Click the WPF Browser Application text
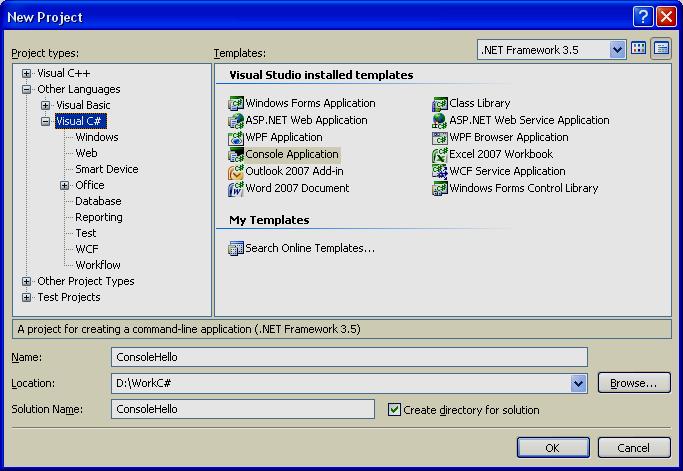Screen dimensions: 683x471 pos(509,137)
